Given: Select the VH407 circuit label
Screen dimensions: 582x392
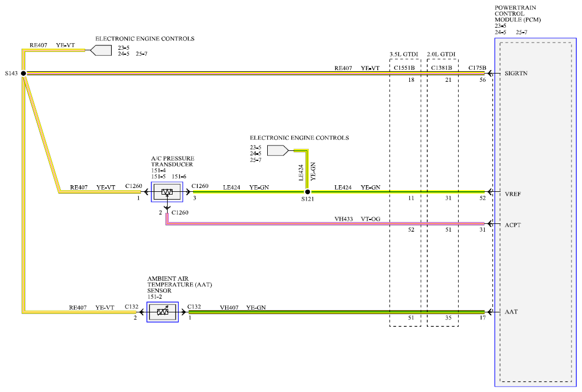Looking at the screenshot, I should pos(229,307).
